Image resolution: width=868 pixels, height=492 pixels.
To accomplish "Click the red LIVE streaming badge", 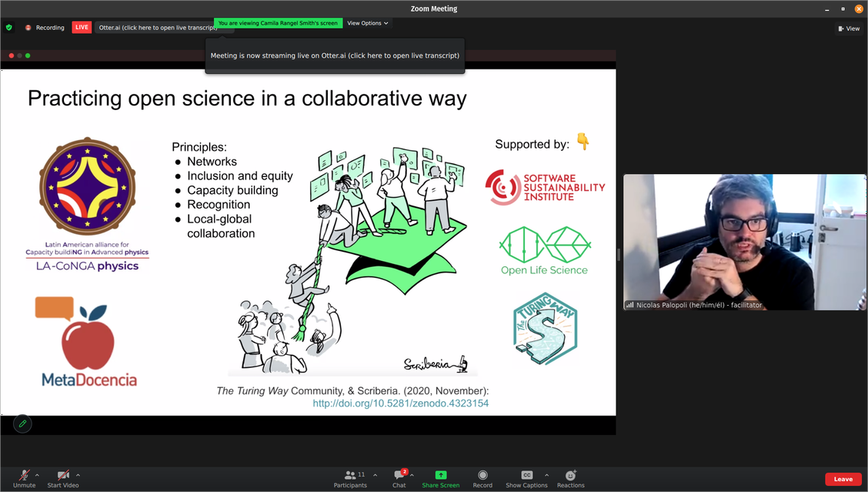I will click(x=82, y=27).
